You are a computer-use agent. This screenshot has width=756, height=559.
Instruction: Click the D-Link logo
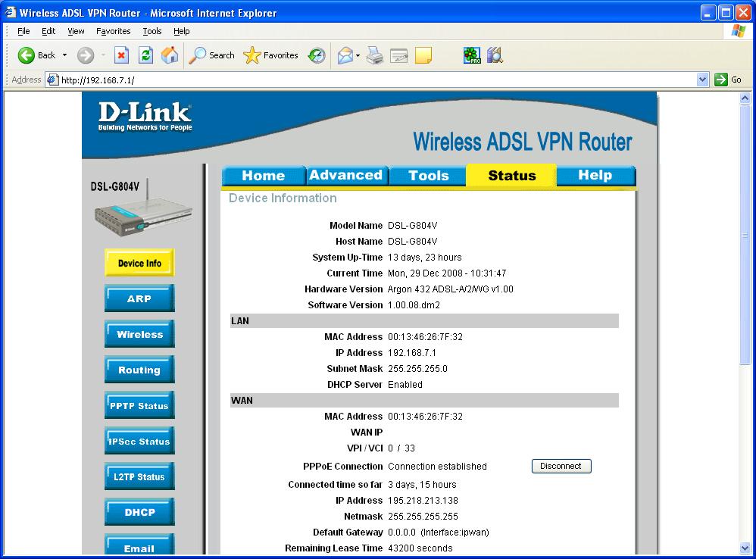[x=145, y=117]
